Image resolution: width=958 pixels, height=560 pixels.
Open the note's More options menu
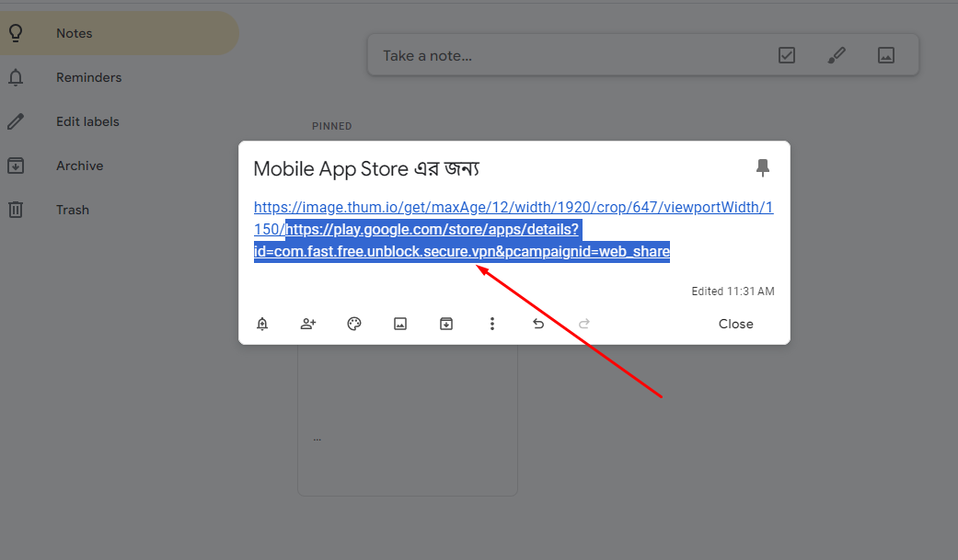click(492, 324)
